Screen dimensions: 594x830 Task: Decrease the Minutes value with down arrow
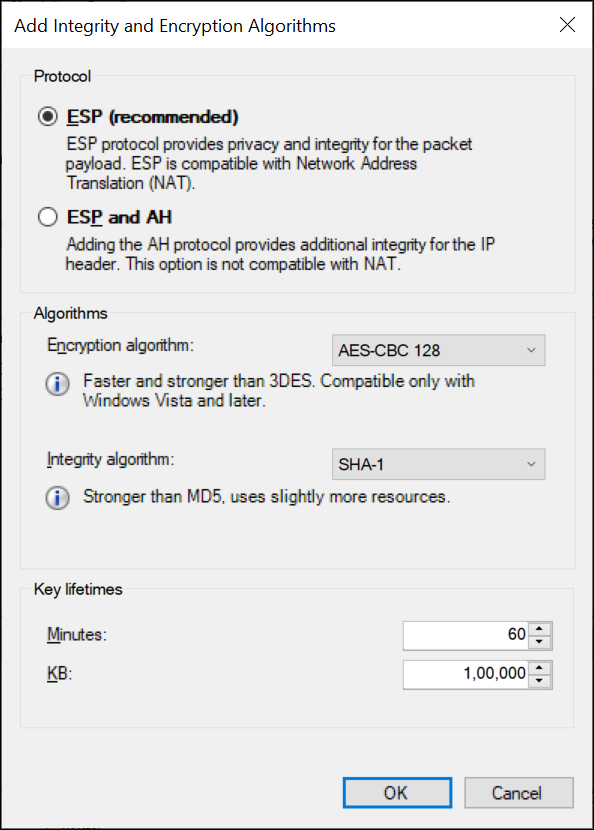coord(539,642)
